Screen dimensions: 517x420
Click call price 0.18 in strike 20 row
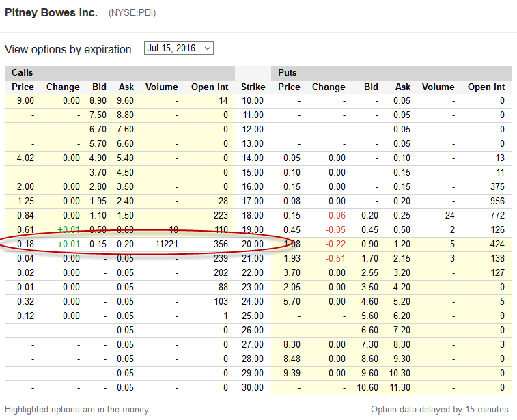[x=25, y=244]
